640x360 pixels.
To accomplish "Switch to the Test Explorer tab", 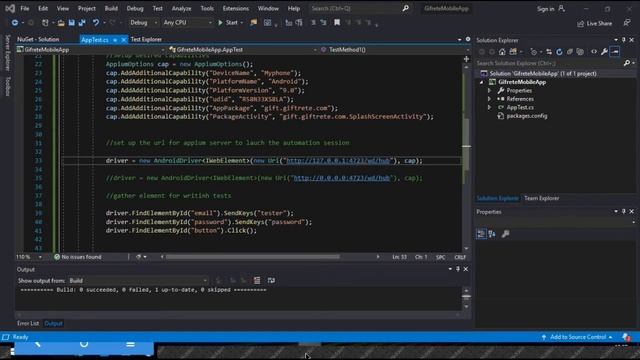I will coord(146,40).
